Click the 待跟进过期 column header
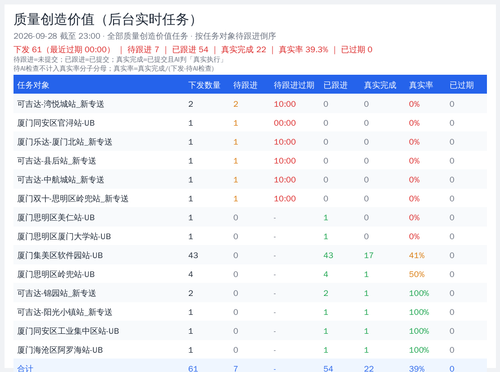Screen dimensions: 500x372 (x=294, y=85)
